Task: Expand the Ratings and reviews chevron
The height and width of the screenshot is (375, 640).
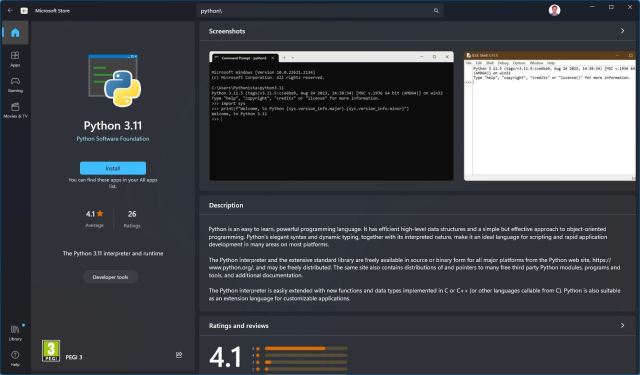Action: click(x=622, y=326)
